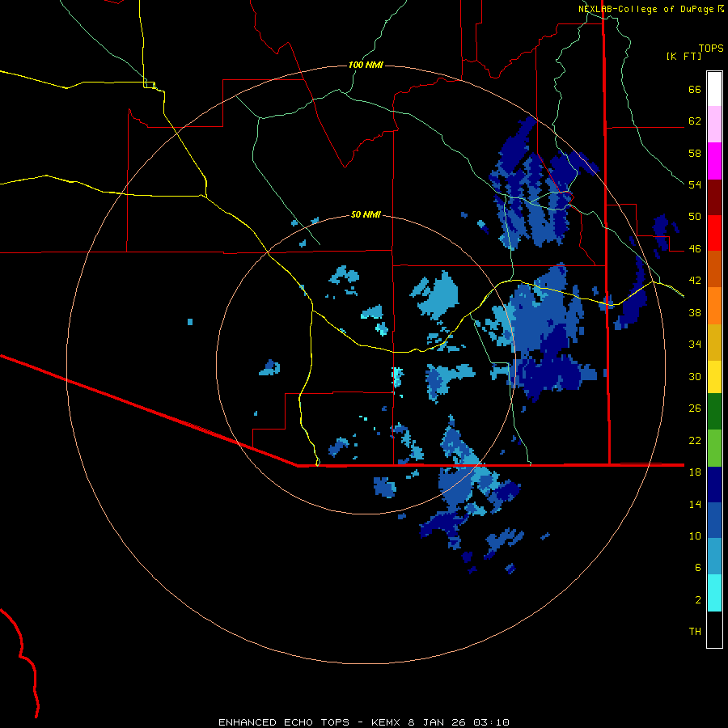Select the bright orange legend swatch
The image size is (728, 728).
point(714,306)
